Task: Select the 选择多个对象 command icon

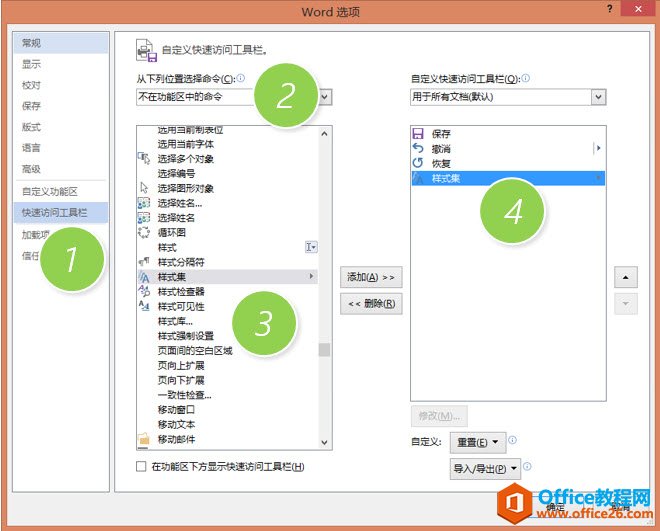Action: (x=144, y=159)
